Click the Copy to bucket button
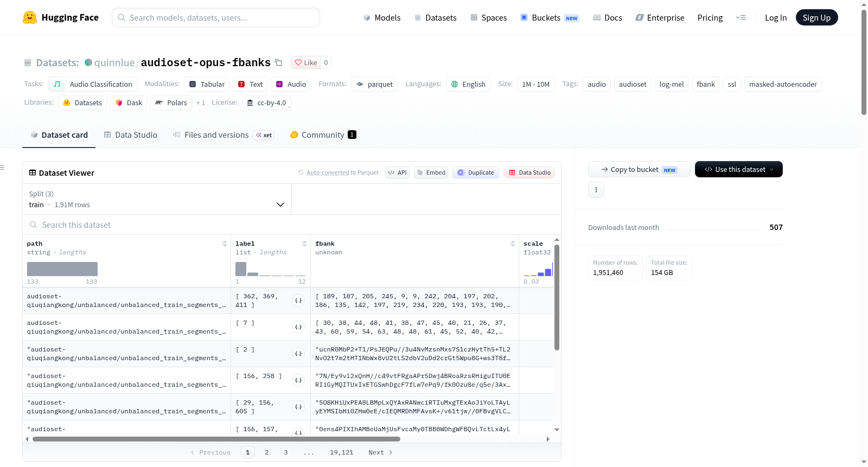The height and width of the screenshot is (467, 868). (639, 169)
